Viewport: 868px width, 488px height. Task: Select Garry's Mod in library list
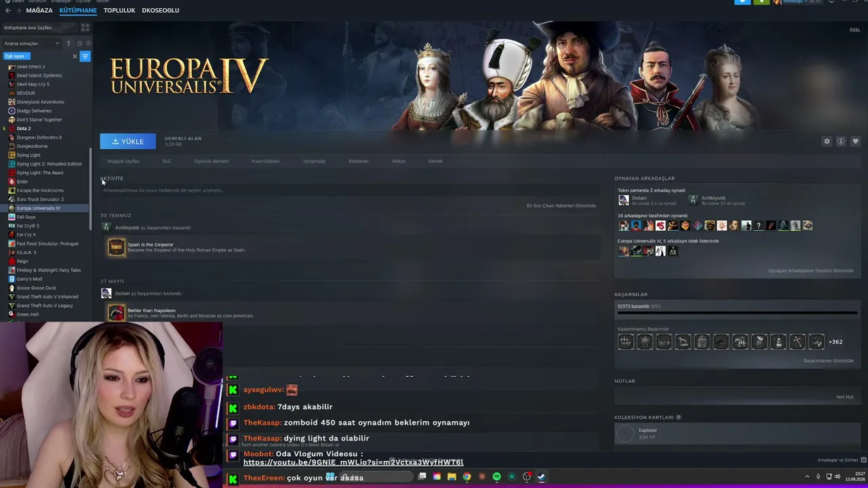(29, 279)
